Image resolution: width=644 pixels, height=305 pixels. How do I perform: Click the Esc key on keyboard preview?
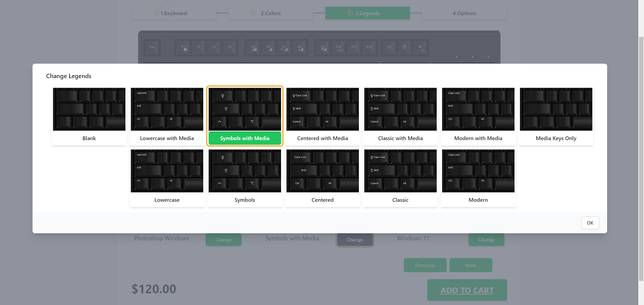click(152, 48)
